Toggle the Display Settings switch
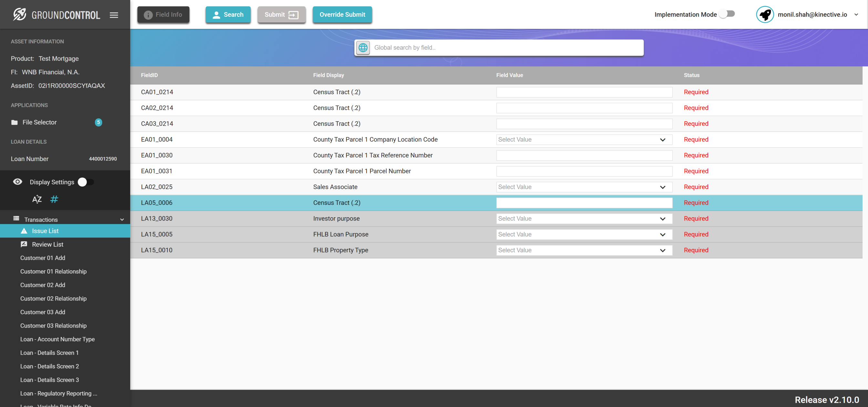This screenshot has width=868, height=407. (x=86, y=182)
